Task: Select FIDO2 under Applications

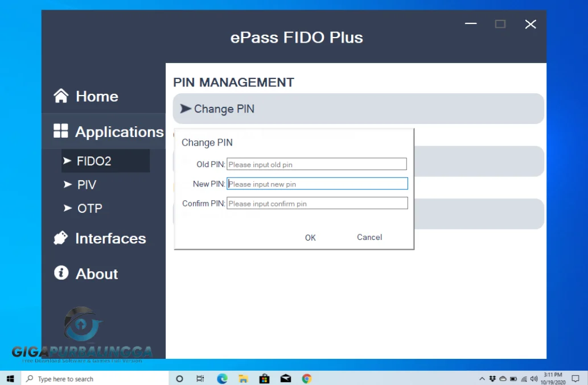Action: tap(105, 161)
